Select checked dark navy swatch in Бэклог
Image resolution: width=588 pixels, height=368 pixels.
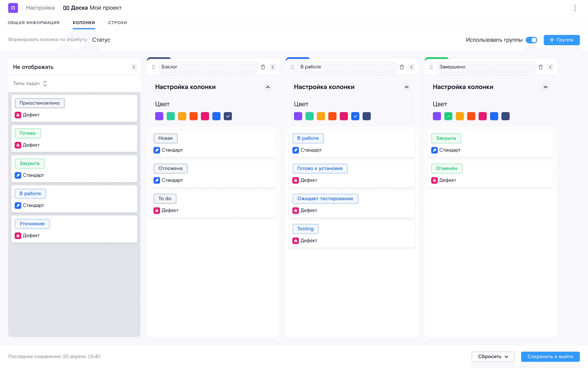[x=228, y=116]
